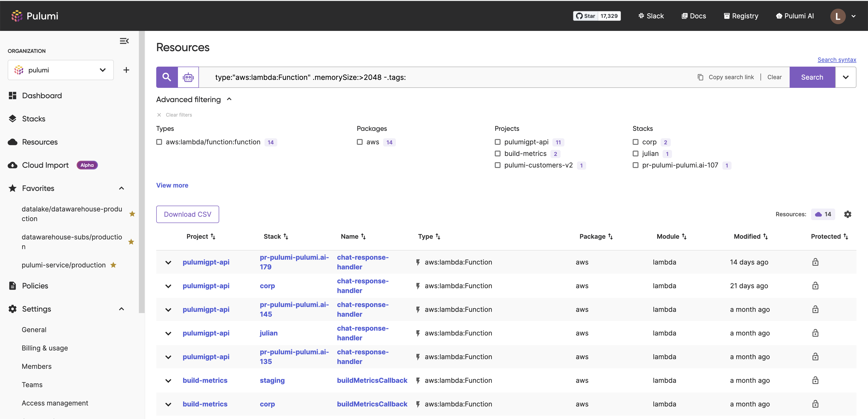Open Search syntax link

point(836,60)
